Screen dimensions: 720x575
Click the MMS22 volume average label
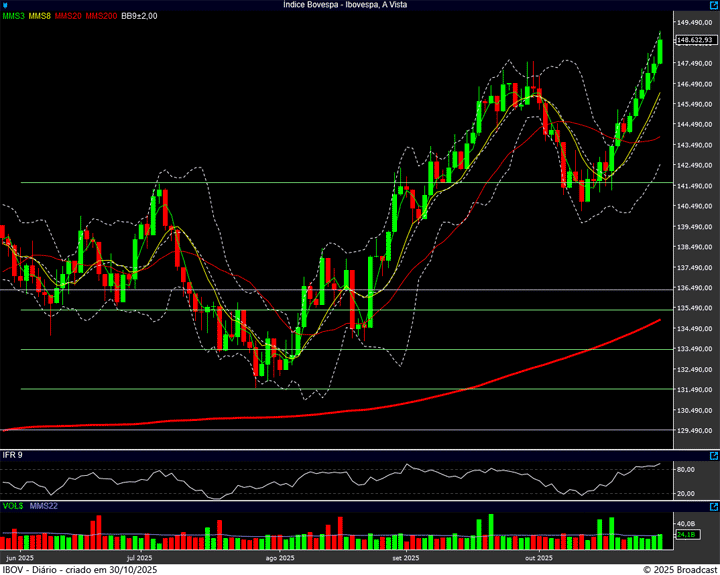pyautogui.click(x=42, y=508)
